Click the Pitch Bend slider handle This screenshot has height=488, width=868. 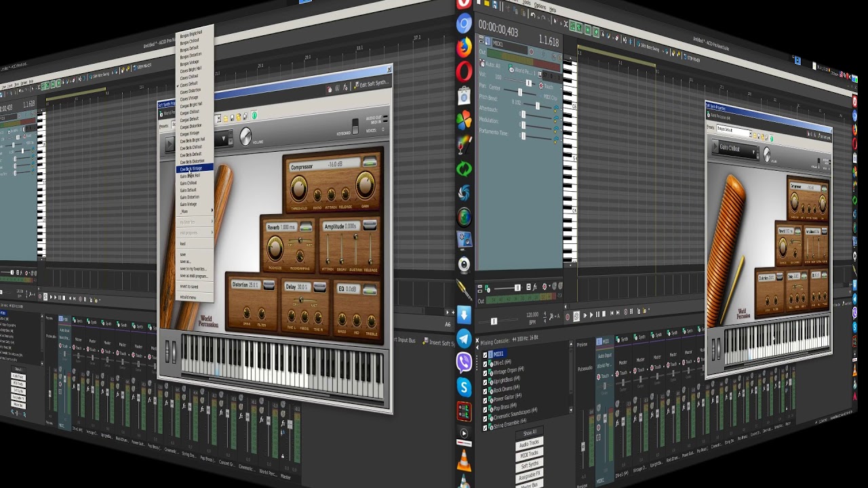[x=537, y=106]
